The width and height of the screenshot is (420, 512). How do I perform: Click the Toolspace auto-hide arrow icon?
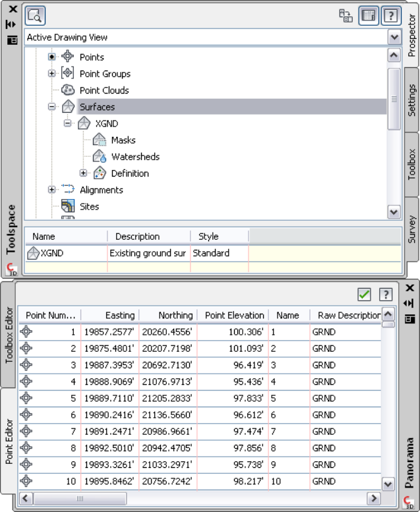(x=11, y=24)
